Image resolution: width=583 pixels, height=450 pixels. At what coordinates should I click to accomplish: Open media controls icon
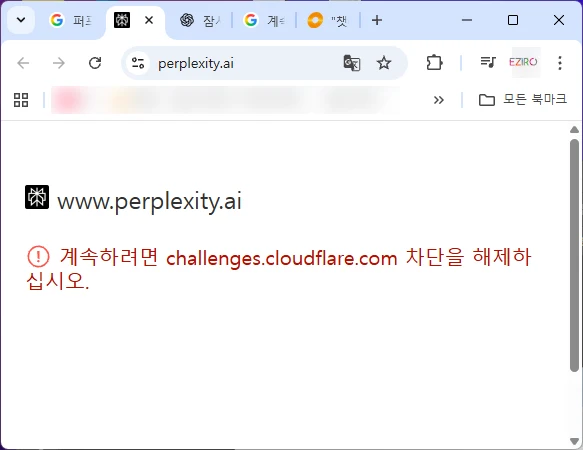[488, 62]
